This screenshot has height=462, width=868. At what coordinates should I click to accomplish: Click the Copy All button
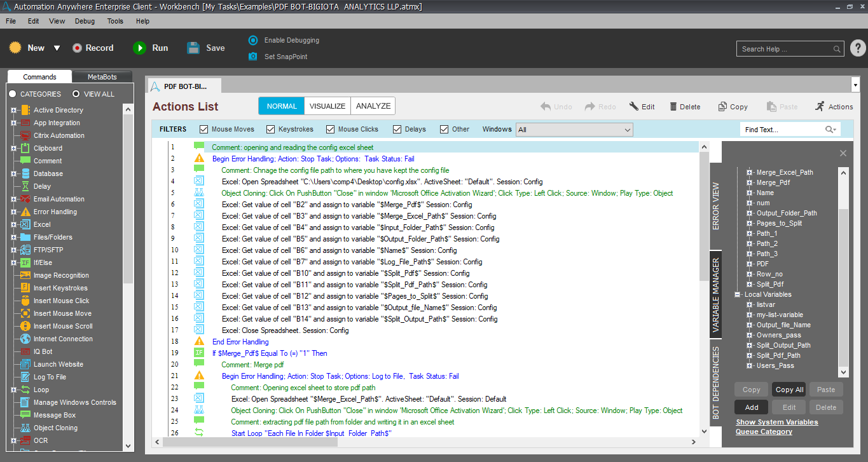(x=789, y=390)
